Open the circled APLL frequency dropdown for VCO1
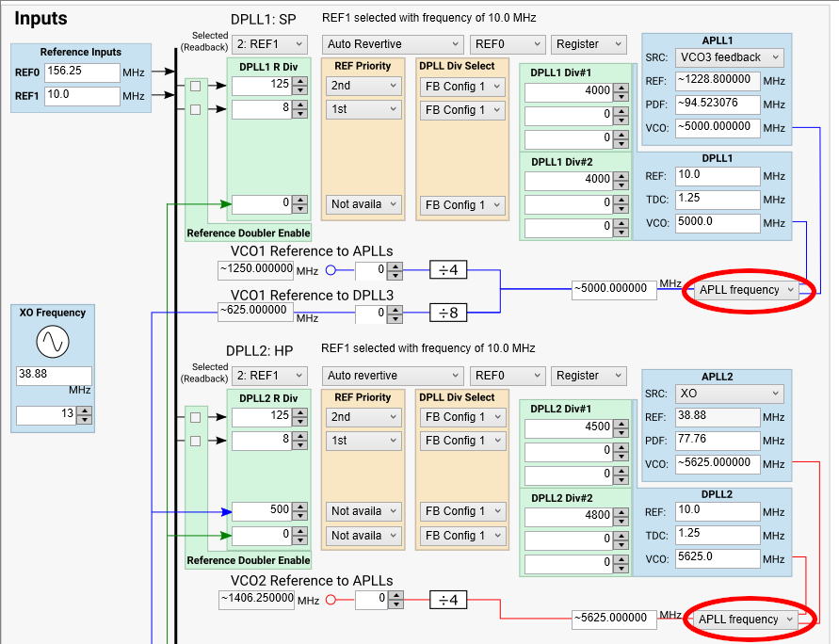The image size is (839, 644). pos(747,291)
